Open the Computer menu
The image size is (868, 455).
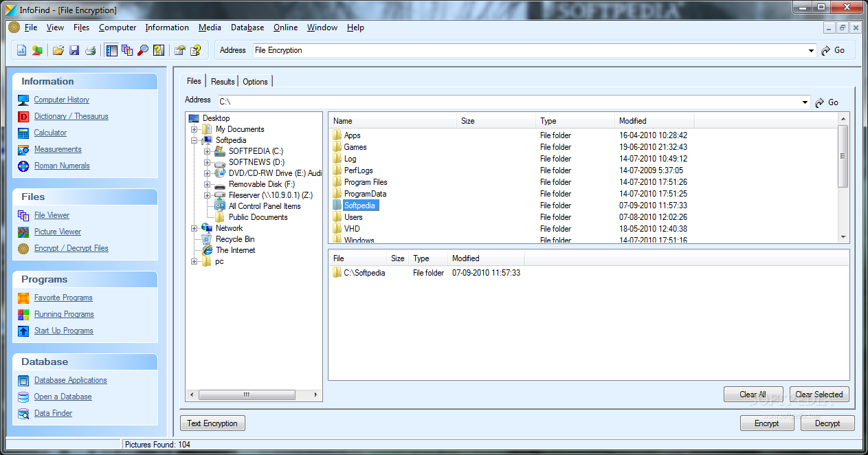(x=118, y=27)
